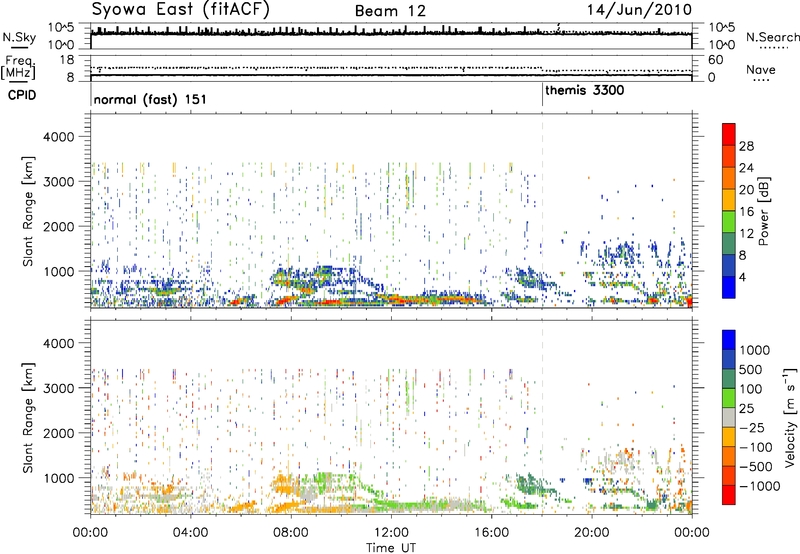Click the '-500' Velocity color bar label

[x=756, y=466]
